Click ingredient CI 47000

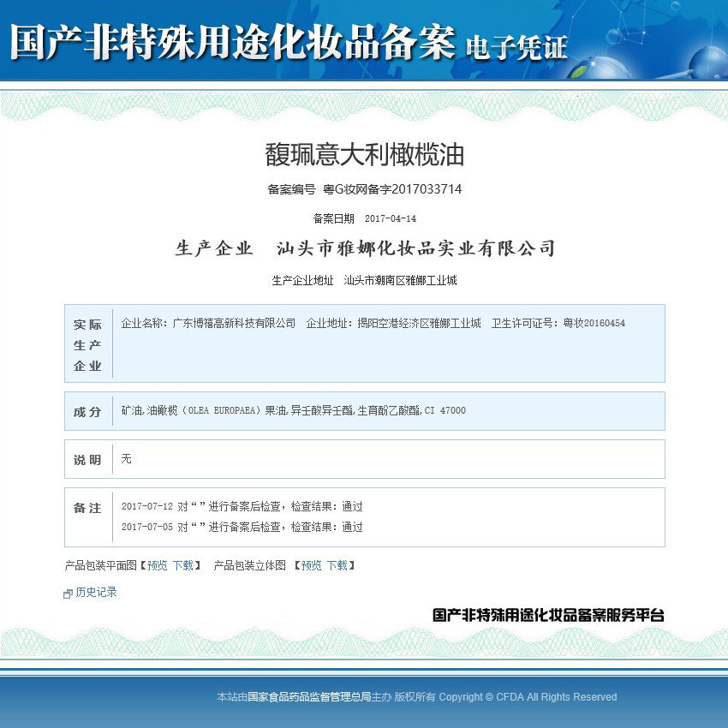pyautogui.click(x=445, y=410)
